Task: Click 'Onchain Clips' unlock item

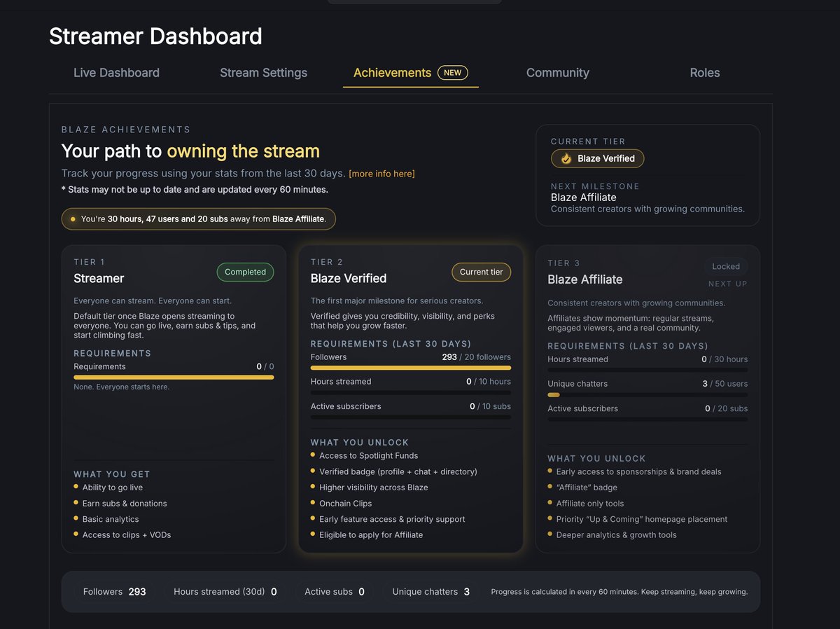Action: [x=346, y=504]
